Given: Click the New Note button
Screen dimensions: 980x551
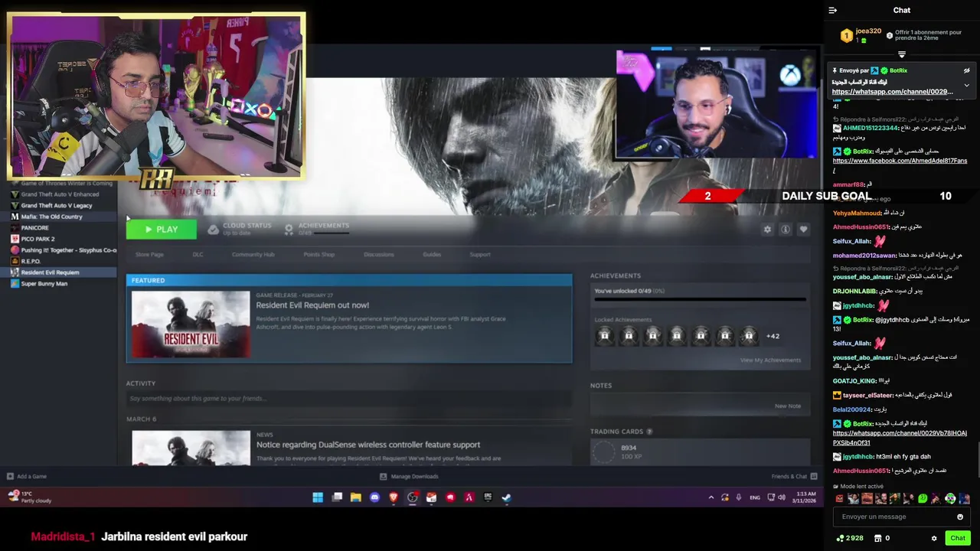Looking at the screenshot, I should coord(787,406).
